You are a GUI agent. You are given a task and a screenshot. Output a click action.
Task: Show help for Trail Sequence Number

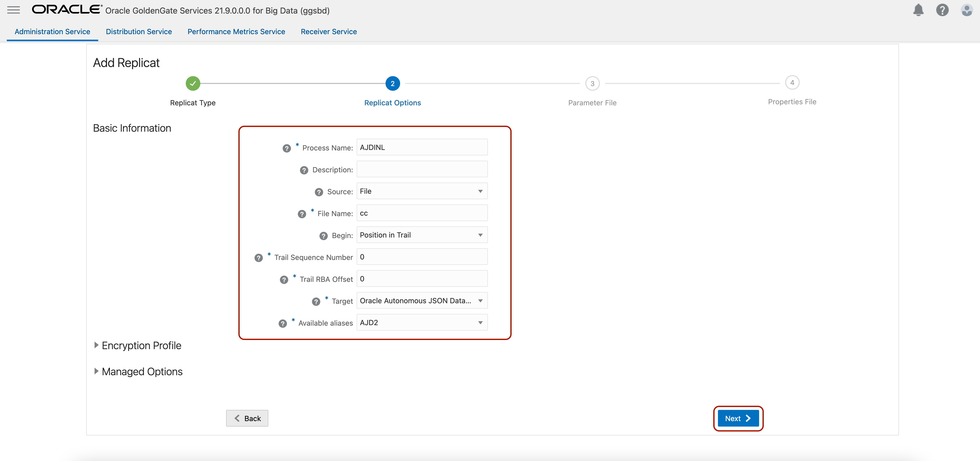258,258
